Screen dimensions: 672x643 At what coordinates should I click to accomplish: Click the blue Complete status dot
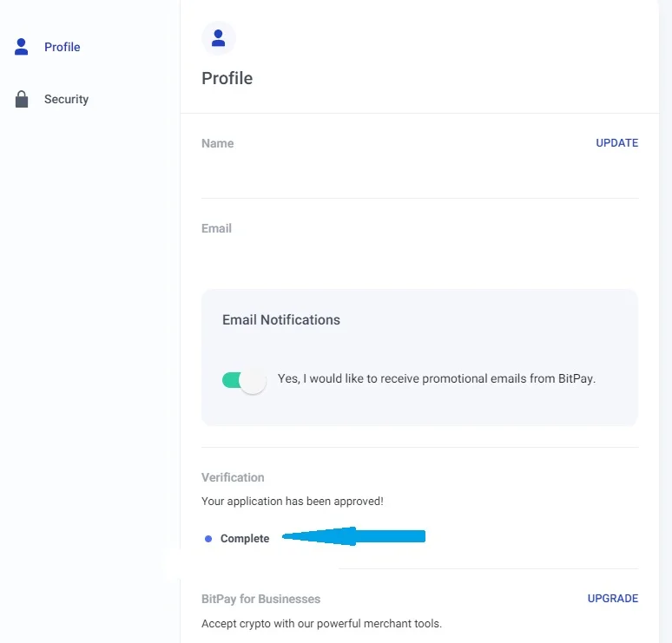tap(208, 539)
